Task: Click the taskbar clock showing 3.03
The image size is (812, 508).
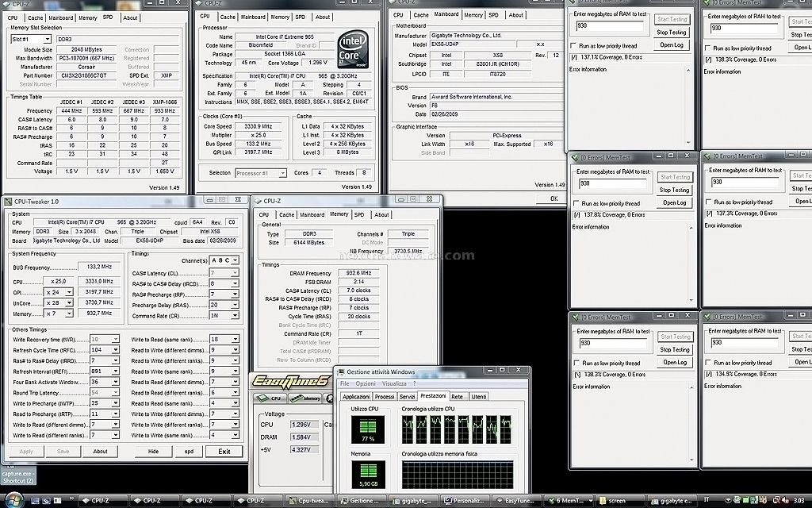Action: point(799,500)
